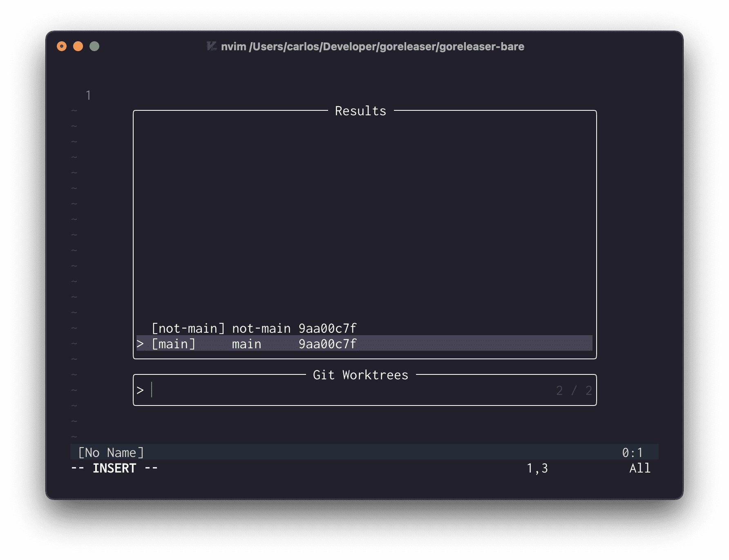Click the minimize button in the title bar
This screenshot has width=729, height=560.
click(78, 47)
